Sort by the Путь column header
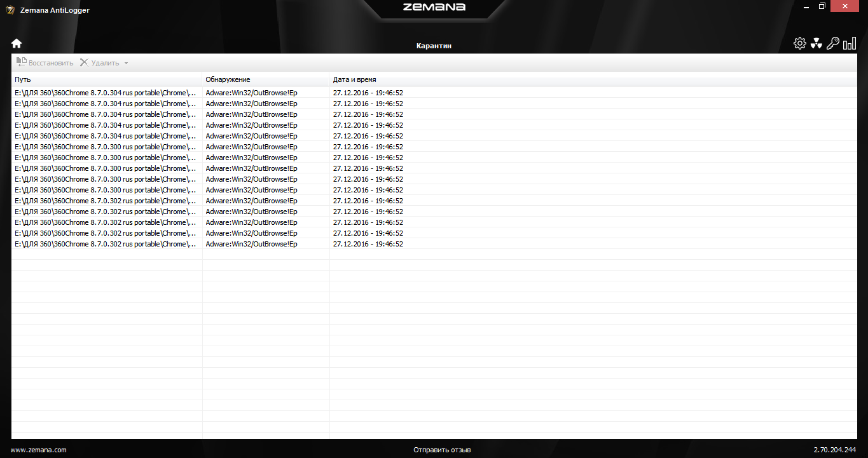This screenshot has width=868, height=458. (107, 79)
